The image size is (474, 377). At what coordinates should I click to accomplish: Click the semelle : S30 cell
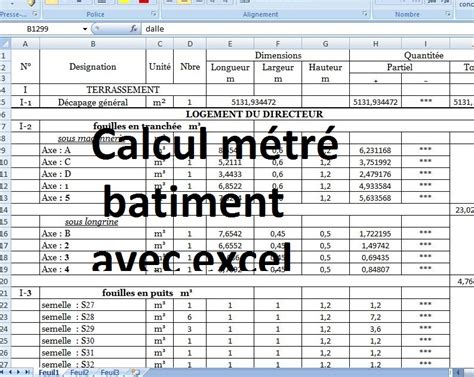(93, 341)
